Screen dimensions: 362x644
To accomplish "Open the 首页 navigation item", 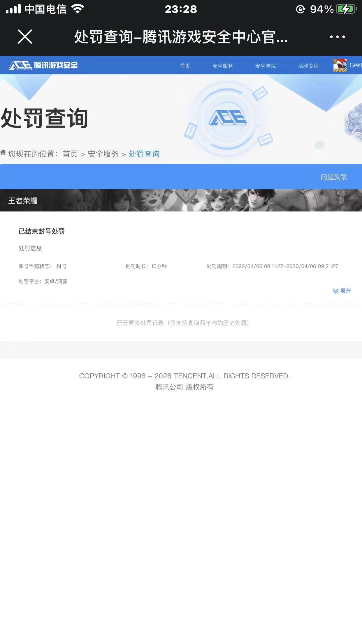I will [185, 66].
